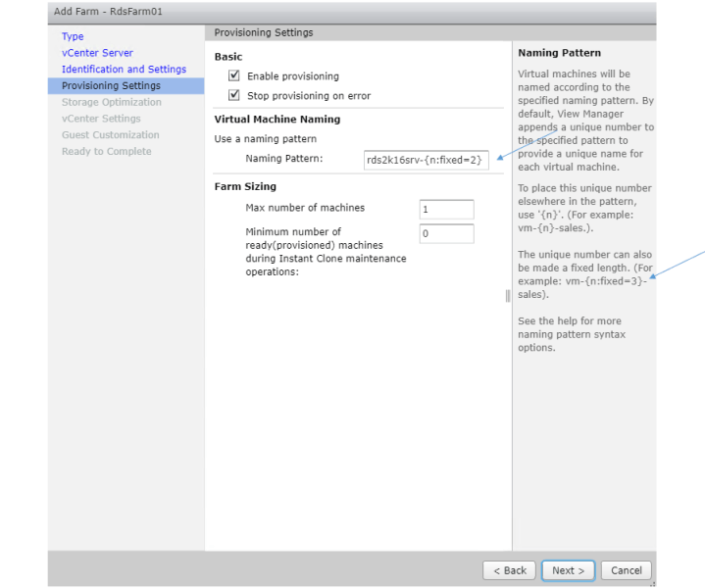This screenshot has width=705, height=588.
Task: Choose the Guest Customization step
Action: coord(110,135)
